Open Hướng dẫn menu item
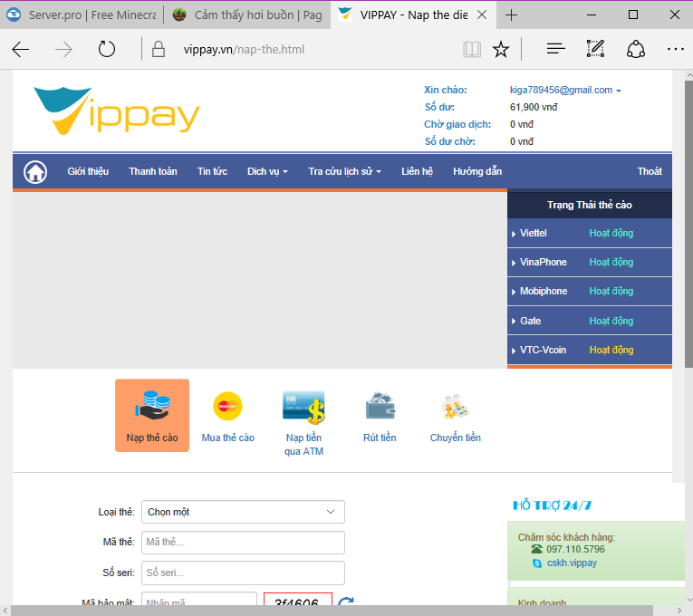This screenshot has width=693, height=616. [x=477, y=171]
